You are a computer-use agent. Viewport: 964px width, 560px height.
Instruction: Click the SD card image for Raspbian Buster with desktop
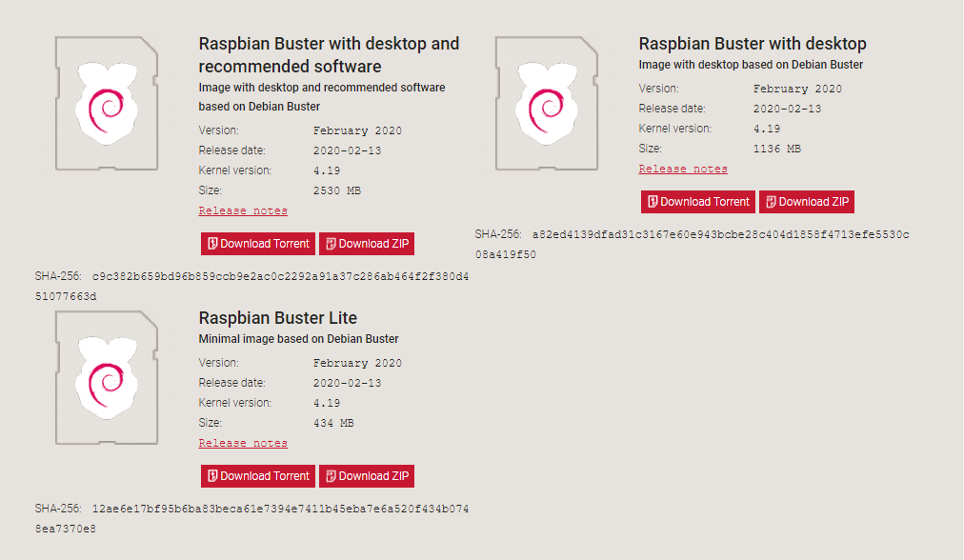tap(547, 103)
